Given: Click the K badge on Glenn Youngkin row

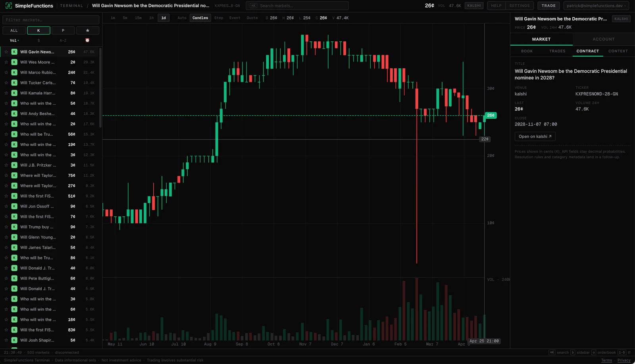Looking at the screenshot, I should coord(14,237).
